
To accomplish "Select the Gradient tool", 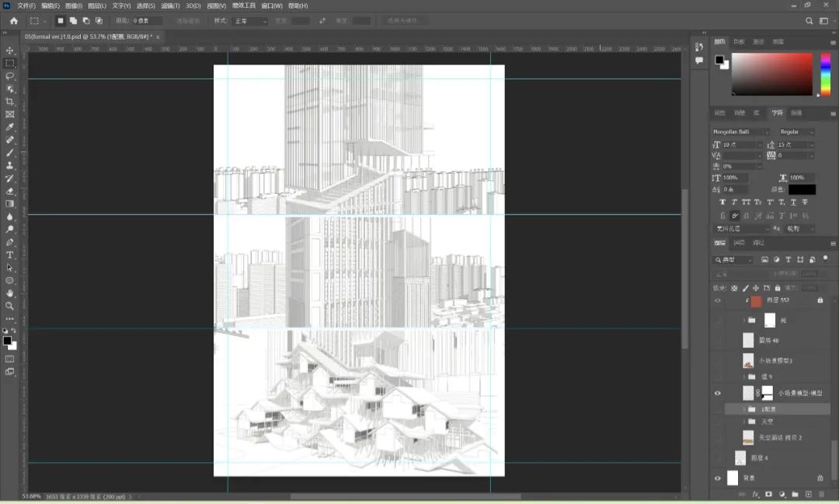I will click(9, 203).
